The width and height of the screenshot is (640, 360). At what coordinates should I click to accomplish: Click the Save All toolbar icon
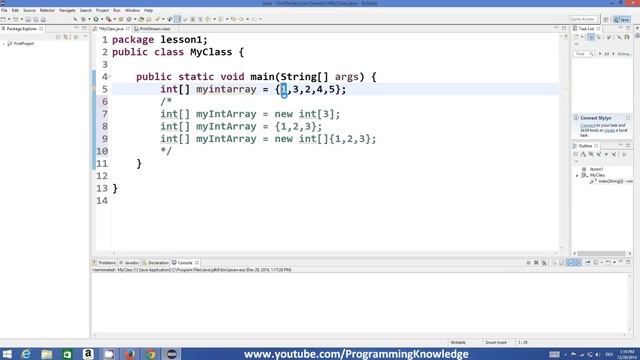coord(36,19)
